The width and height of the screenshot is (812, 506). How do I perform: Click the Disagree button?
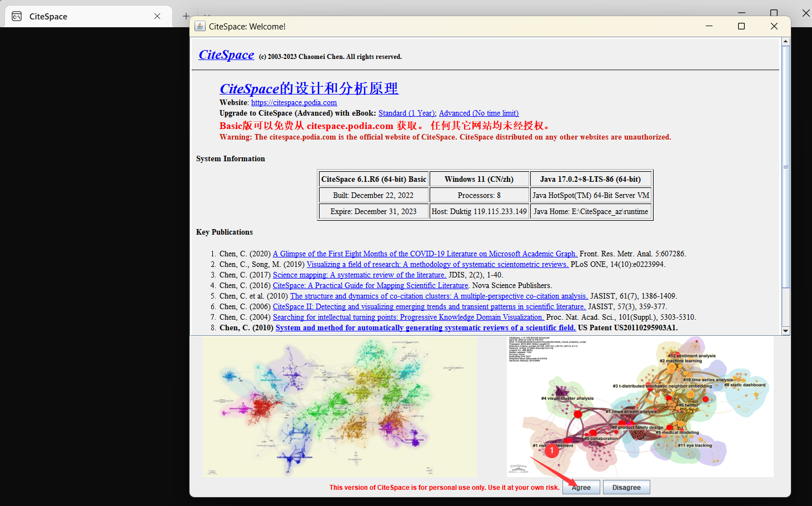[626, 487]
